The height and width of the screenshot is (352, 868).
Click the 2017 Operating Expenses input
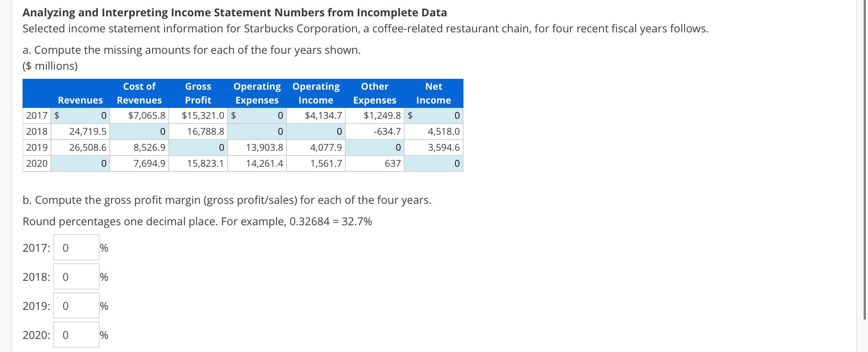(x=257, y=116)
